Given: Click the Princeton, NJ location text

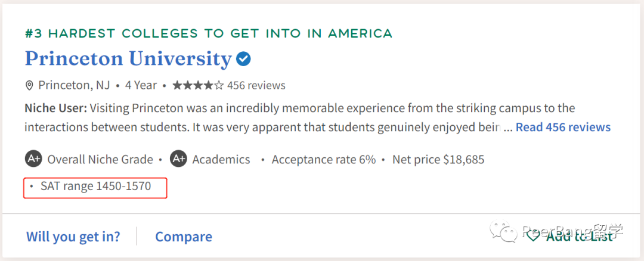Looking at the screenshot, I should [x=74, y=85].
